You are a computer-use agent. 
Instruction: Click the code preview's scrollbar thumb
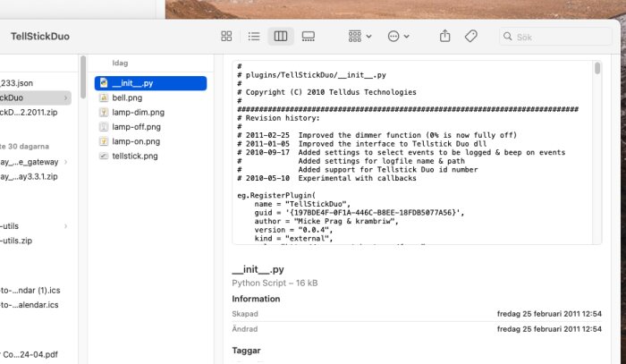click(597, 68)
